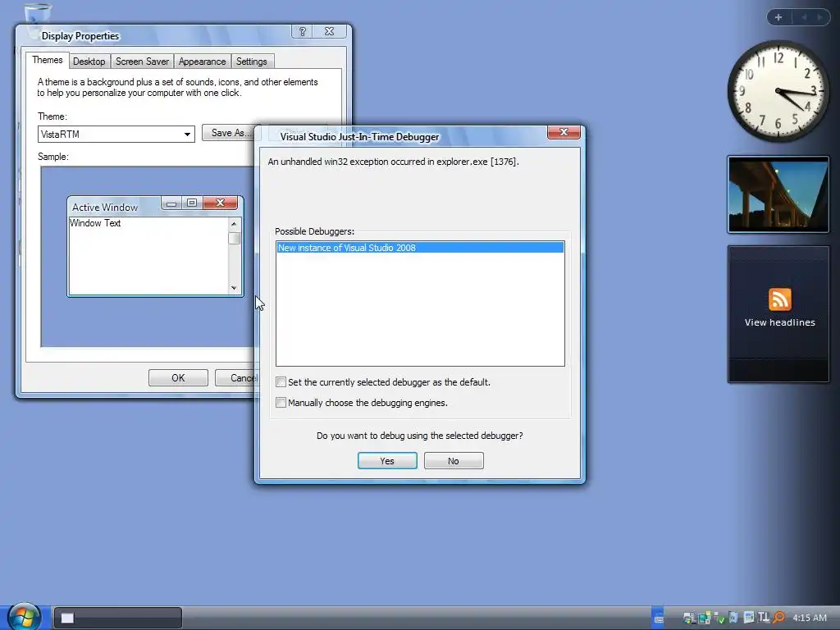The width and height of the screenshot is (840, 630).
Task: Click the taskbar window button
Action: [x=118, y=619]
